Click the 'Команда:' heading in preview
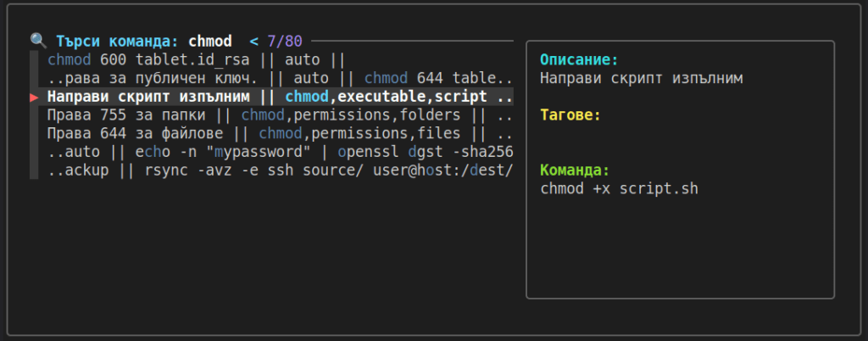Image resolution: width=868 pixels, height=341 pixels. (x=575, y=170)
